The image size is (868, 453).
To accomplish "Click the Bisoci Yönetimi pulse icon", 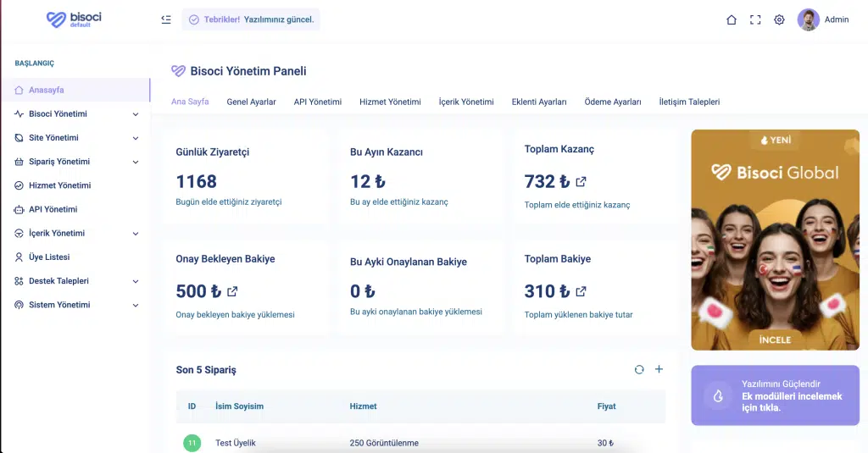I will pos(19,114).
